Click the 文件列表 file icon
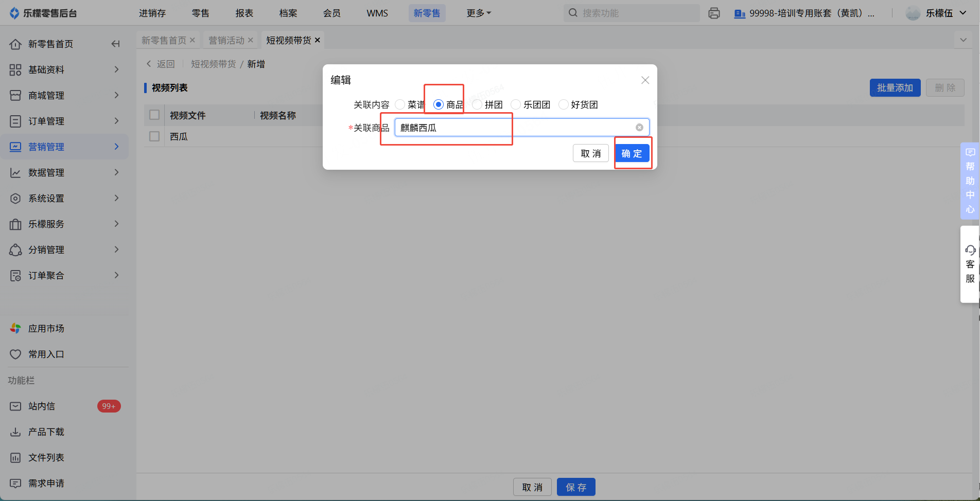The width and height of the screenshot is (980, 501). pyautogui.click(x=15, y=458)
